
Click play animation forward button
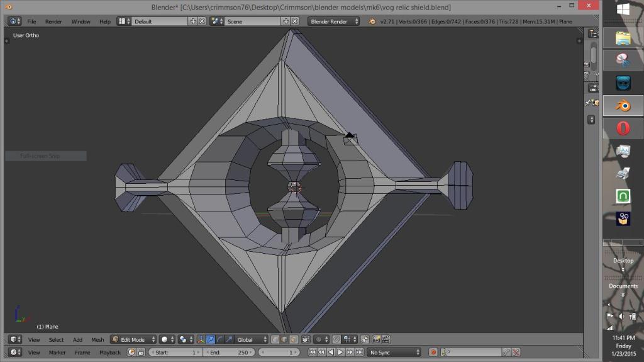point(340,353)
